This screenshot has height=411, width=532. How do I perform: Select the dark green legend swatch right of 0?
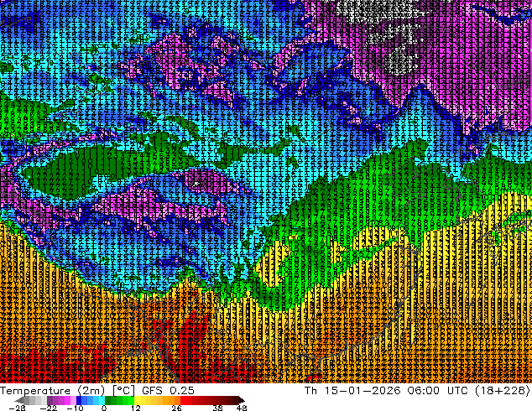[x=108, y=400]
